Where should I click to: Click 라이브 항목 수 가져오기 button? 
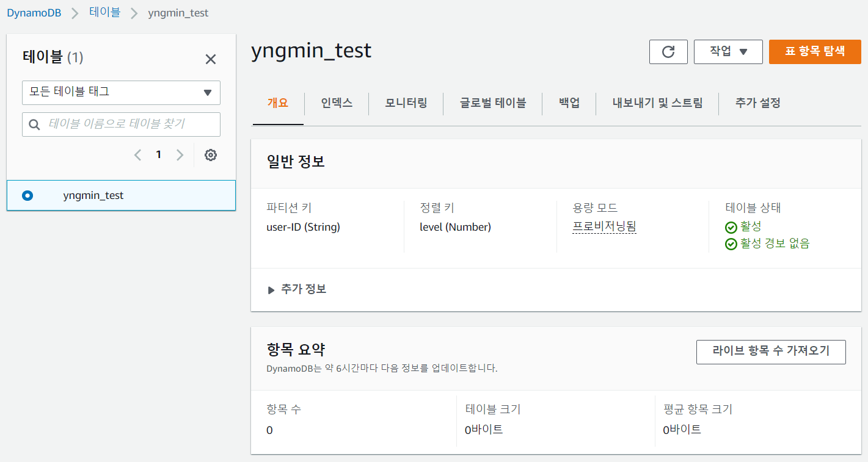point(771,352)
